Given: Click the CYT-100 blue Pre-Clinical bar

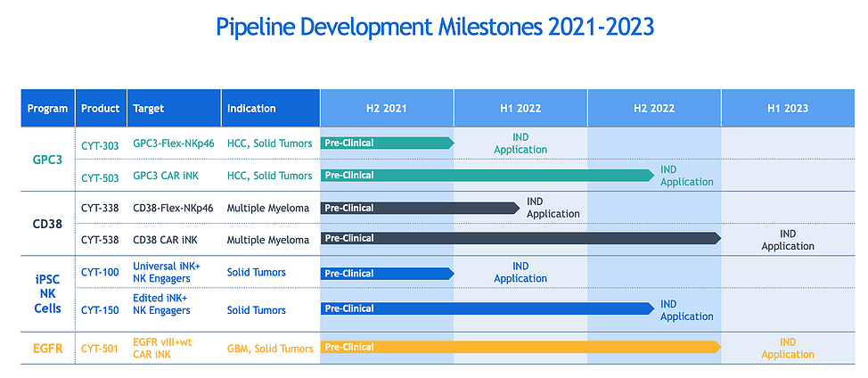Looking at the screenshot, I should pos(387,274).
